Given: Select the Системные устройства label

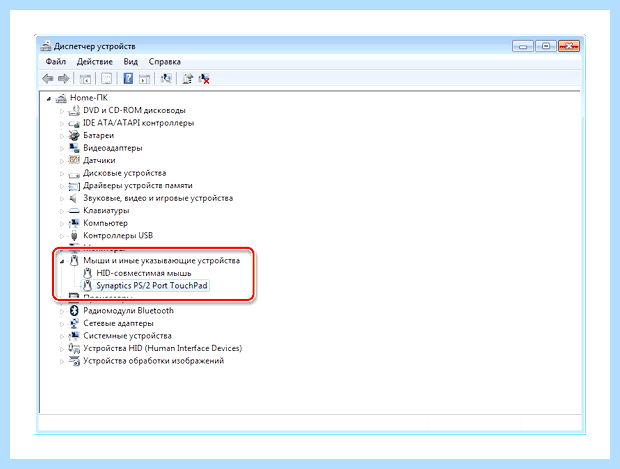Looking at the screenshot, I should coord(127,336).
